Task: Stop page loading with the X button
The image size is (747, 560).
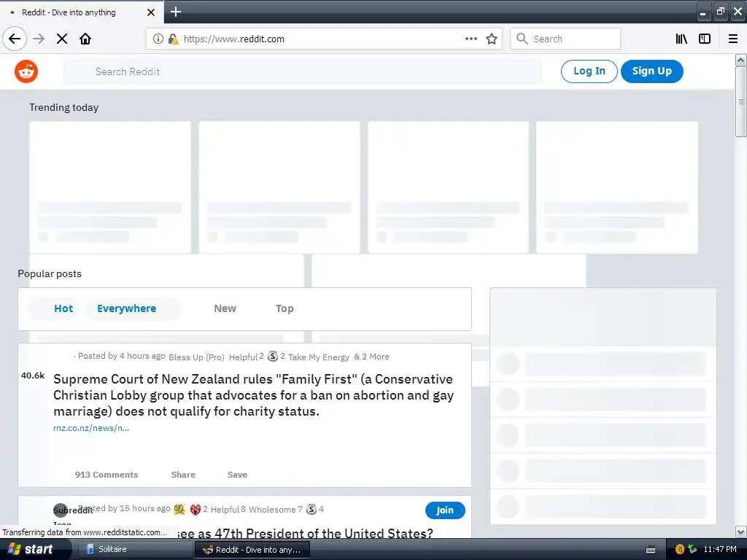Action: pos(62,39)
